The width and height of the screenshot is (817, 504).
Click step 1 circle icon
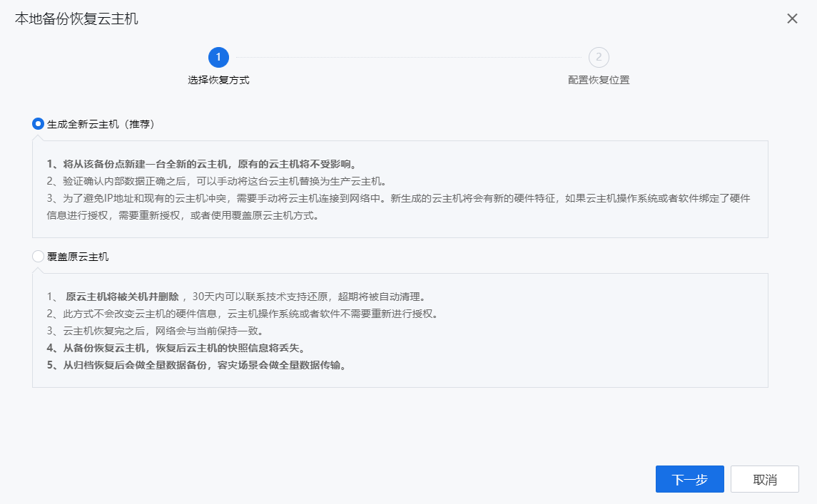tap(218, 57)
